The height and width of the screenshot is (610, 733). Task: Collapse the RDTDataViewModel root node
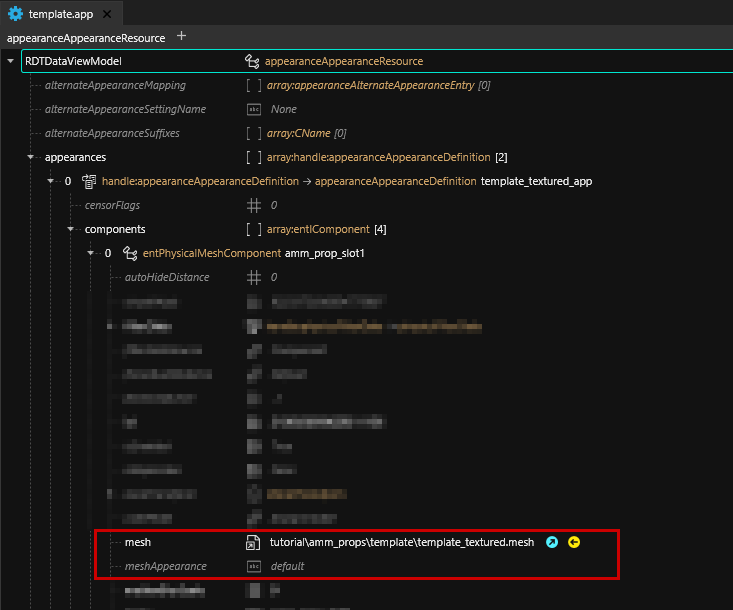[11, 61]
